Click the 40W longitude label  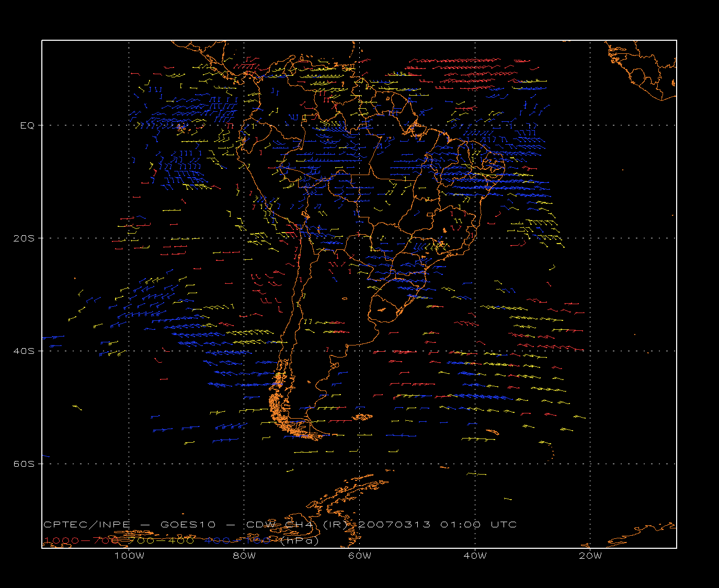475,556
